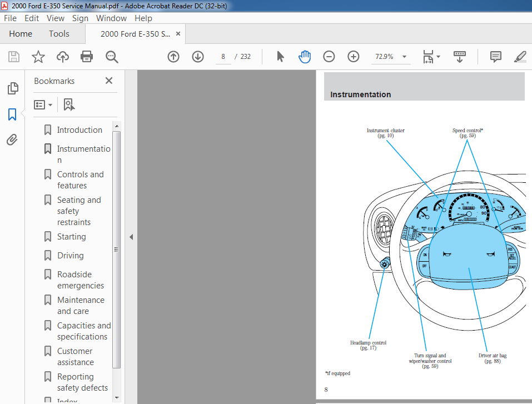Click the Fit page width icon

point(428,57)
